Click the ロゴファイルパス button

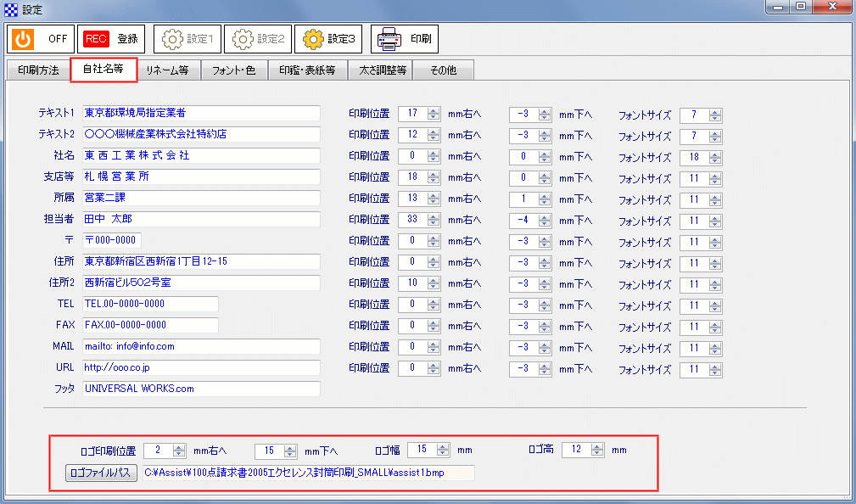click(101, 473)
